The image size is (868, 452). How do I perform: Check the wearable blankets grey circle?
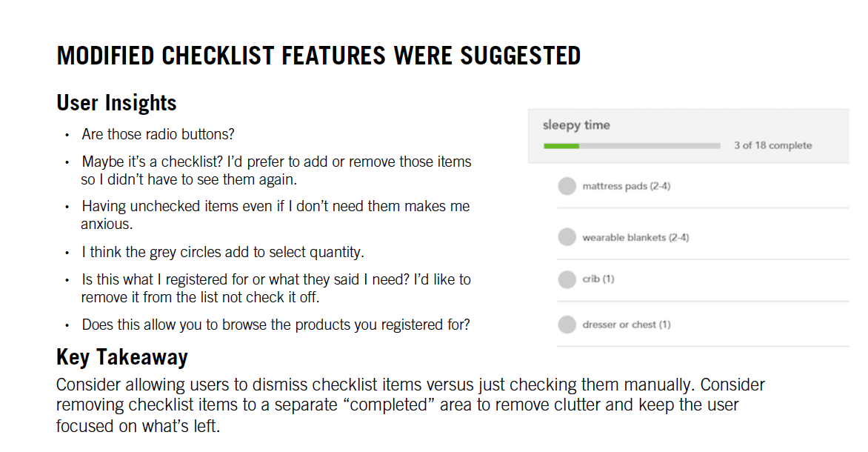567,237
